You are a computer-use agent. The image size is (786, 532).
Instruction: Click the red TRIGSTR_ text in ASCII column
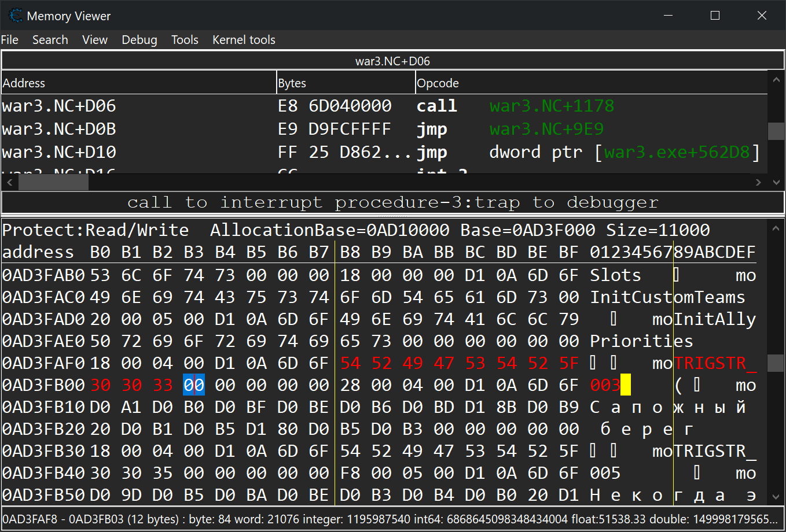tap(715, 363)
